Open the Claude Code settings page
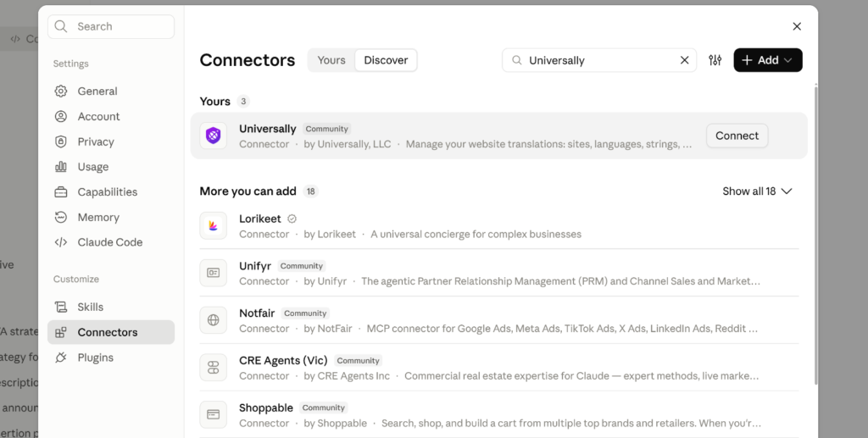Image resolution: width=868 pixels, height=438 pixels. pos(111,242)
